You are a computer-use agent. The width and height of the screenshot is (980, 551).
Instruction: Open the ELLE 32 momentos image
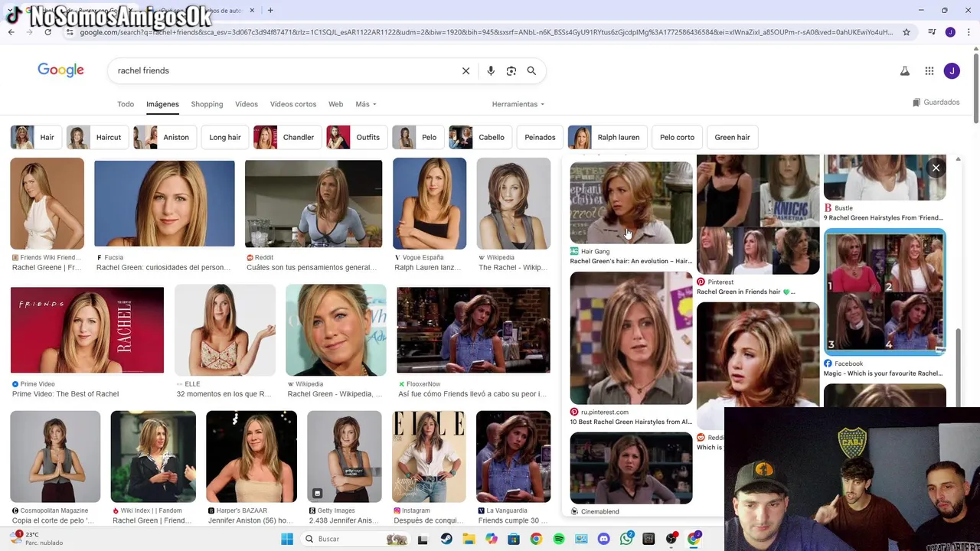point(225,330)
